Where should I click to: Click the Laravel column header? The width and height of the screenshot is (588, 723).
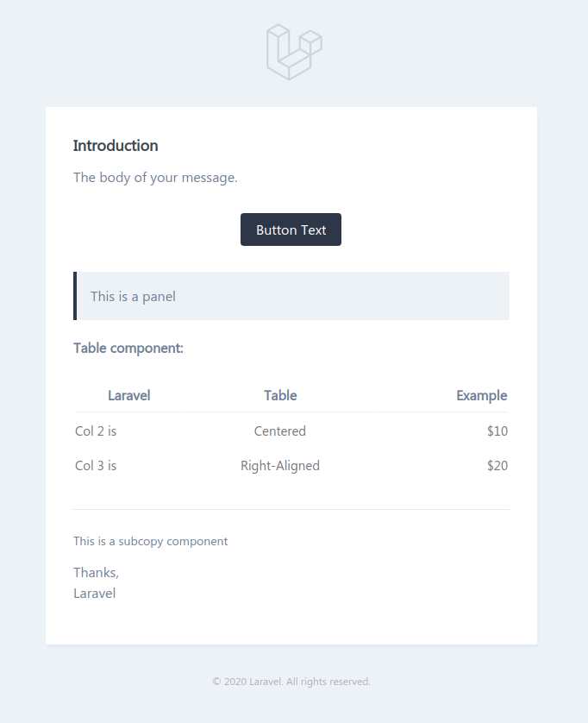[128, 395]
